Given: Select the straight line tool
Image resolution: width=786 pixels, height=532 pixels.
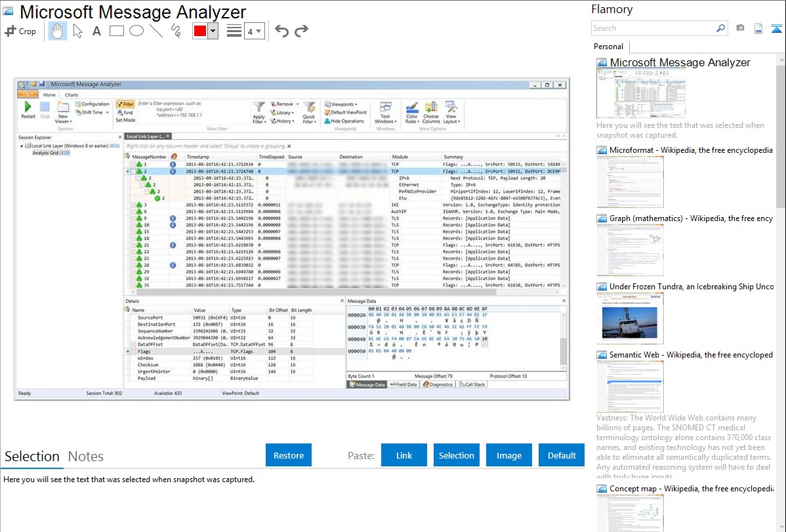Looking at the screenshot, I should tap(156, 31).
